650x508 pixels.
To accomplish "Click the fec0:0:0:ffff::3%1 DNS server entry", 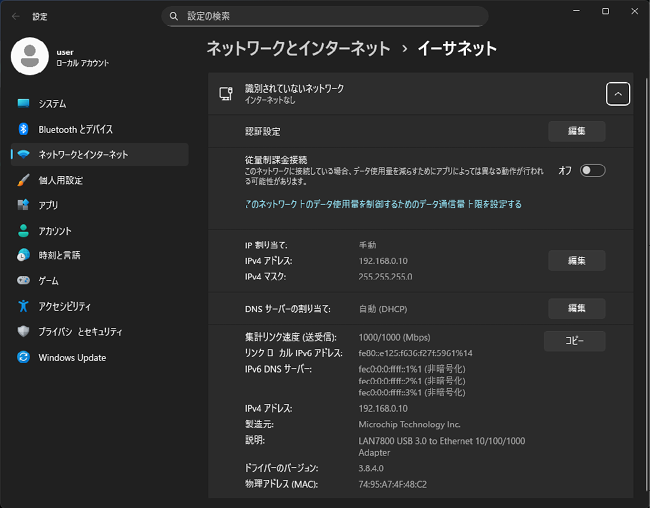I will coord(412,392).
